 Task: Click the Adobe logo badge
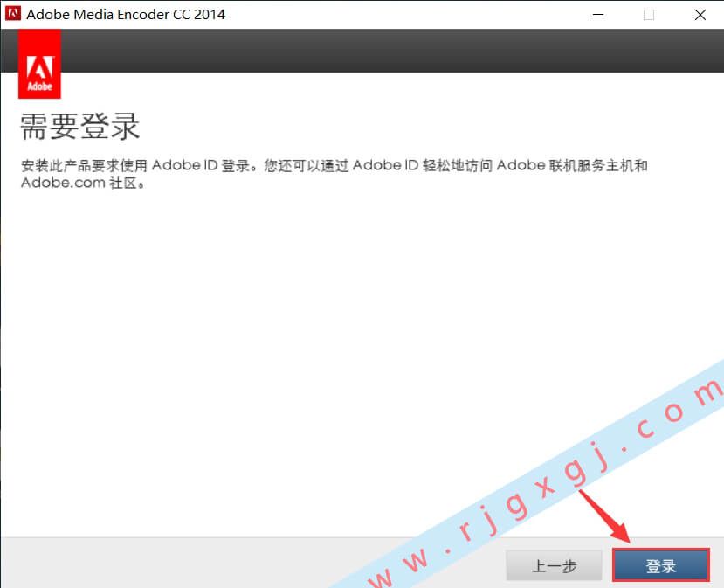click(x=39, y=64)
